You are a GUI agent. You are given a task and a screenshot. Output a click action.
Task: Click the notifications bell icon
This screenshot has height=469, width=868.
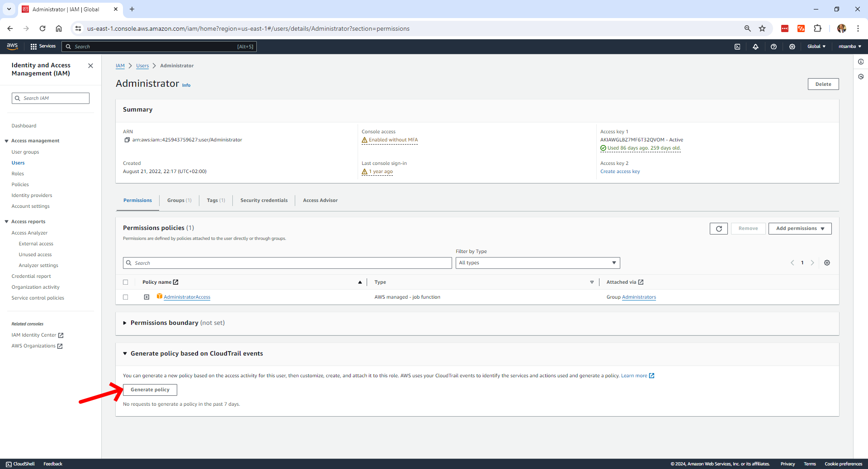pos(755,47)
